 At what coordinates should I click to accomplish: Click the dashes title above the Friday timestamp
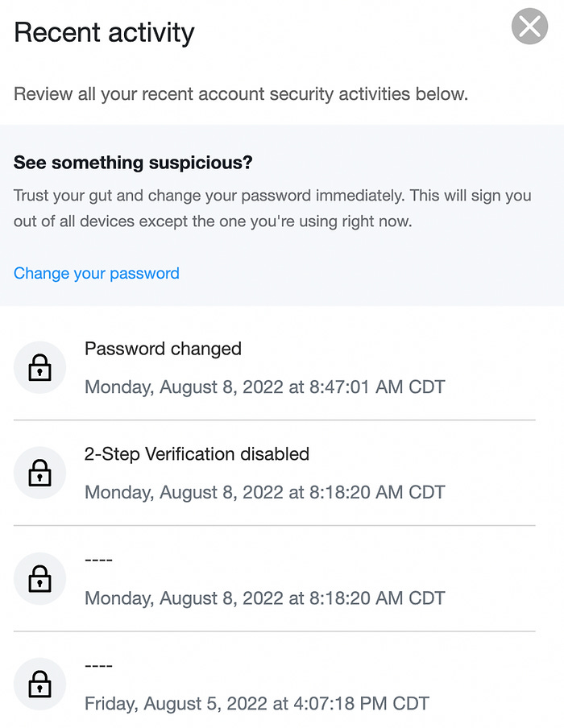(98, 666)
